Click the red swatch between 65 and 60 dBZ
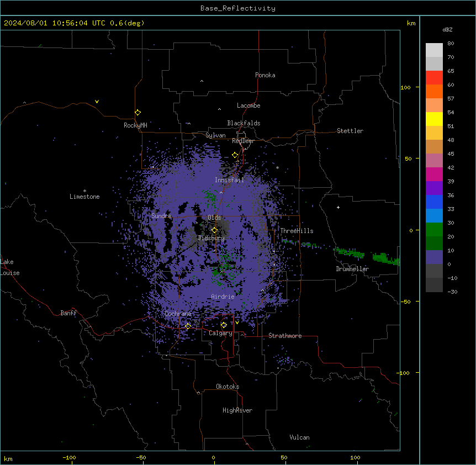This screenshot has height=465, width=476. (434, 78)
